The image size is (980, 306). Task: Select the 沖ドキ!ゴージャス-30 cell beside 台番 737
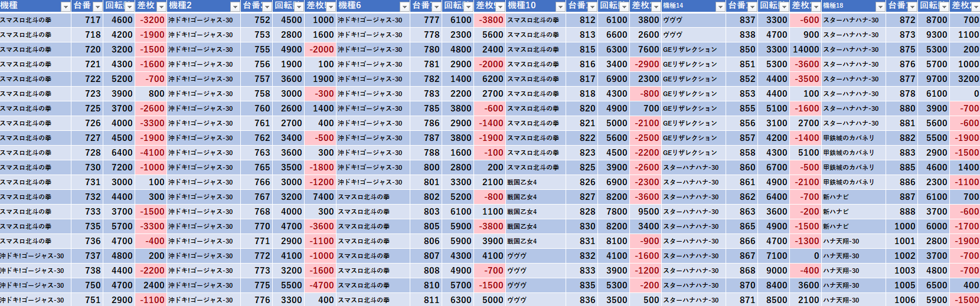(35, 256)
